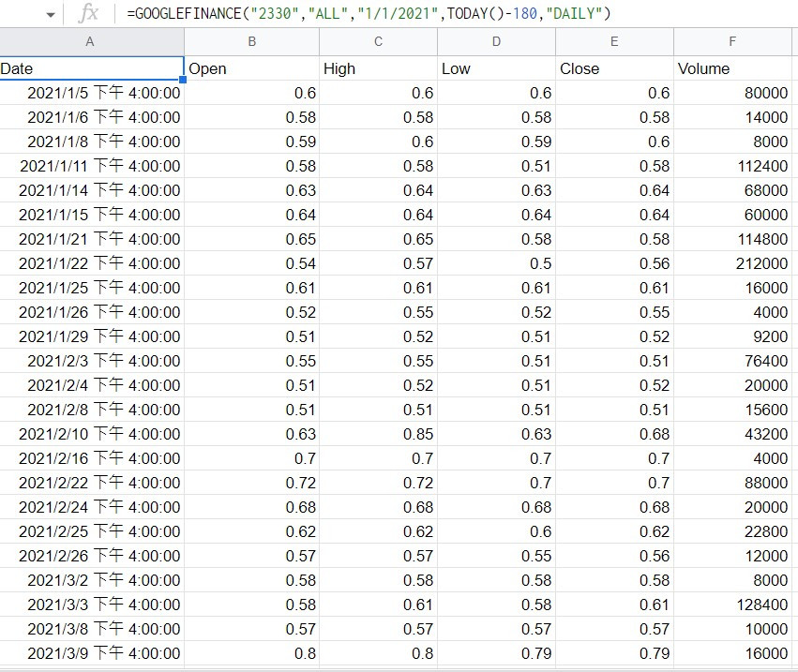Select column D header
Image resolution: width=798 pixels, height=672 pixels.
coord(496,42)
